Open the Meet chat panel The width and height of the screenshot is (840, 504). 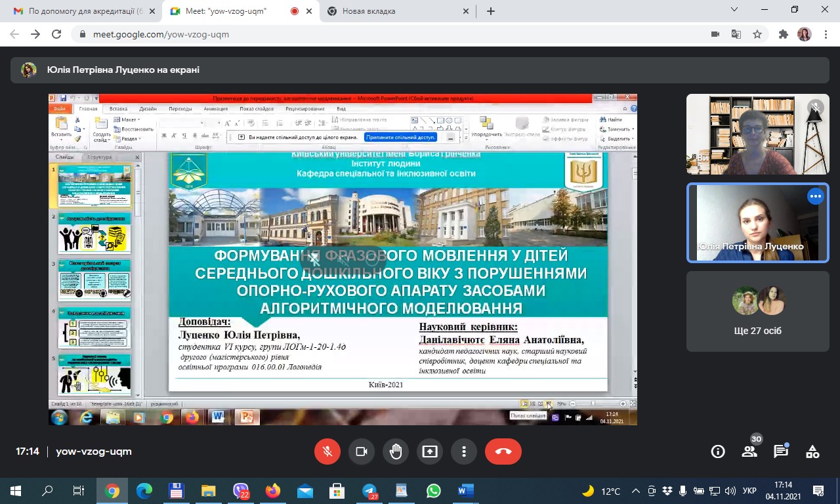pos(780,451)
